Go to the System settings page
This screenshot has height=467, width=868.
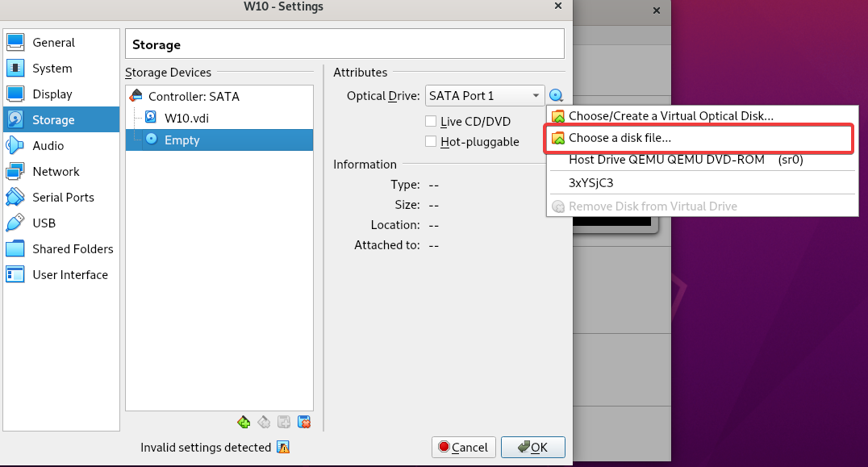pyautogui.click(x=61, y=68)
